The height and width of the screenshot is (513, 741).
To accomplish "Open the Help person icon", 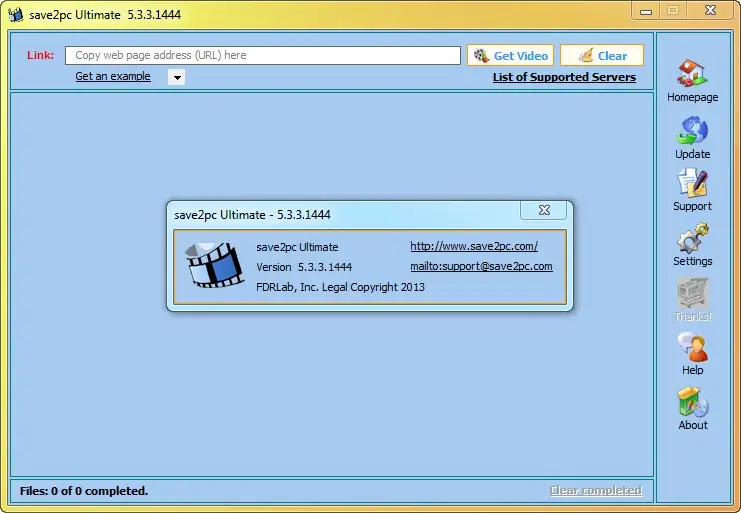I will (x=692, y=347).
